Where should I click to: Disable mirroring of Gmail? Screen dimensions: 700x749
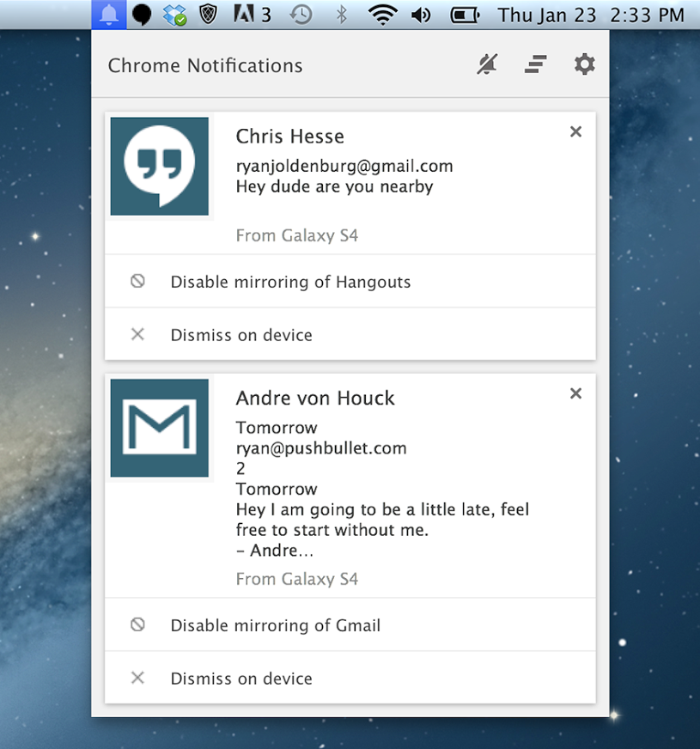[275, 625]
